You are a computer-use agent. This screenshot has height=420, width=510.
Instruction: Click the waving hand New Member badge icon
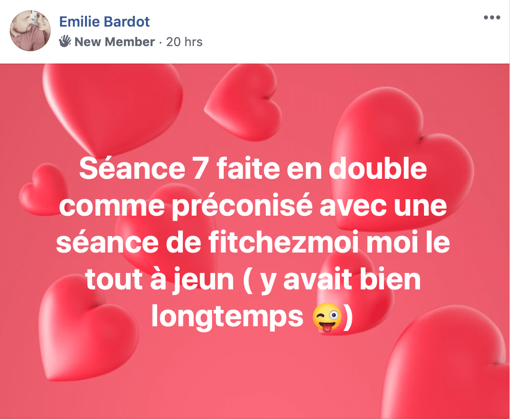(x=65, y=41)
